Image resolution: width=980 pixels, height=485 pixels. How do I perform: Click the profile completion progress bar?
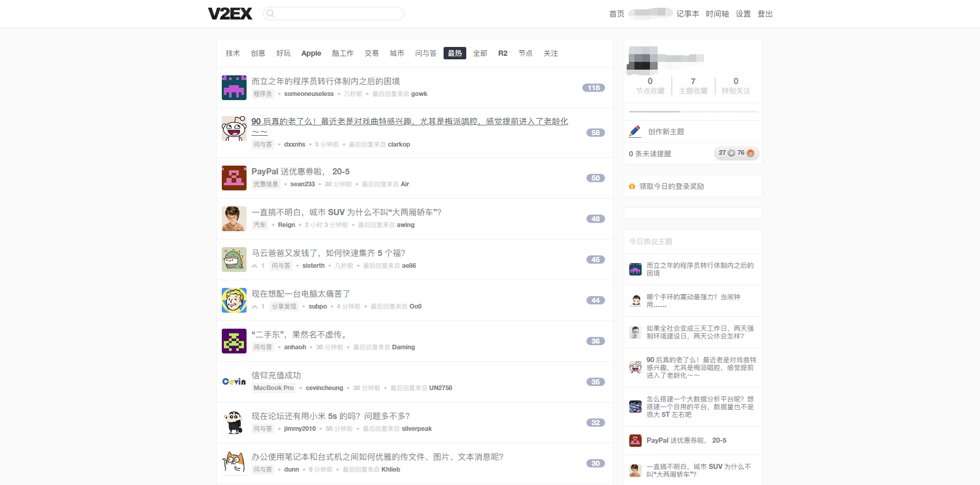coord(693,111)
